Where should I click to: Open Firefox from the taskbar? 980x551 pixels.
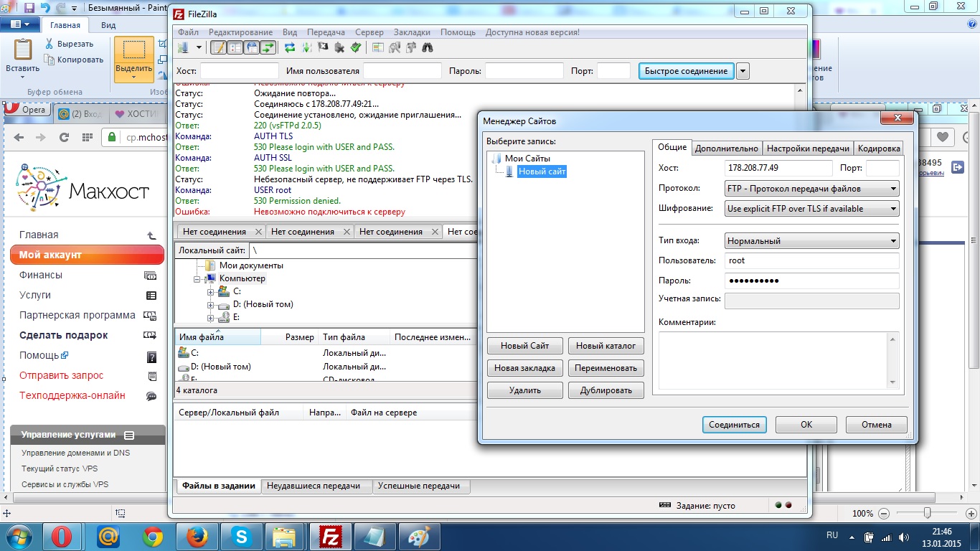[196, 537]
